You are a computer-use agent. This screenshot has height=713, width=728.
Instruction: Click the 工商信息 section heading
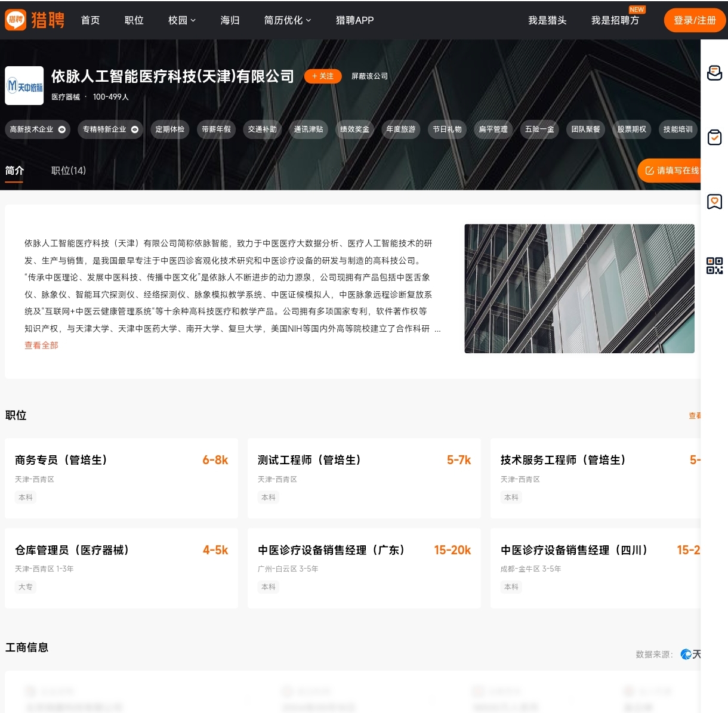tap(27, 647)
